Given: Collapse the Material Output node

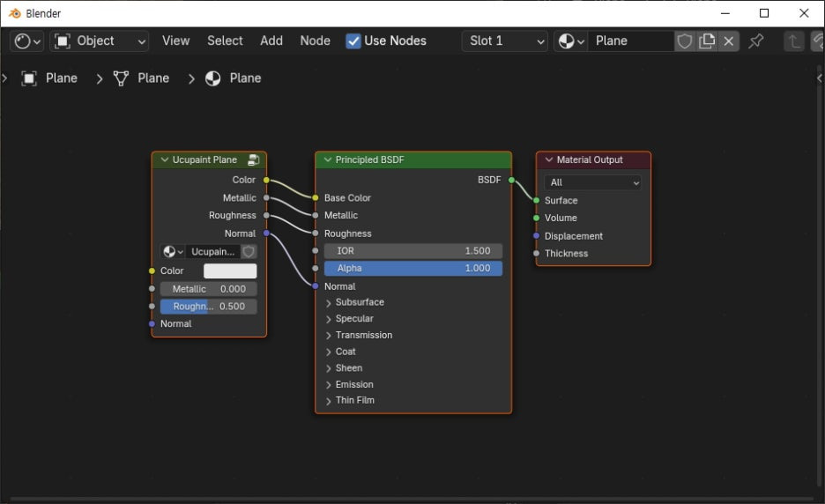Looking at the screenshot, I should [x=549, y=159].
